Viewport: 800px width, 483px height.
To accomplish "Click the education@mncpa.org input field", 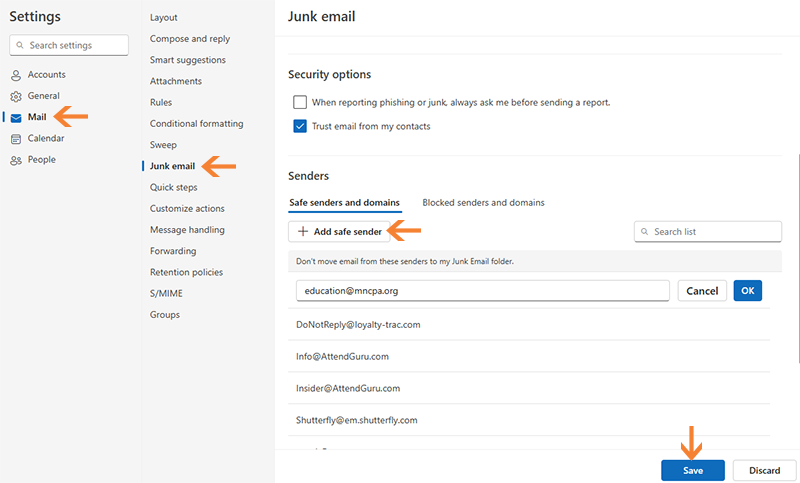I will tap(482, 291).
